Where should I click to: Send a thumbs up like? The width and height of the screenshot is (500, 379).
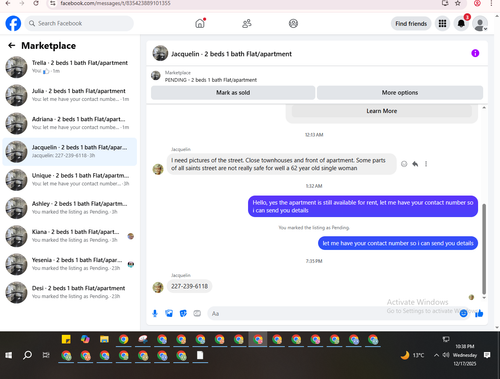479,313
